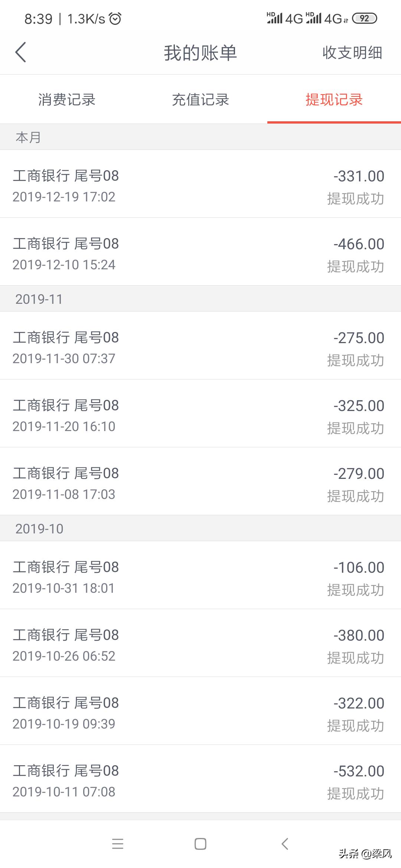401x868 pixels.
Task: Tap the battery indicator showing 92
Action: click(364, 18)
